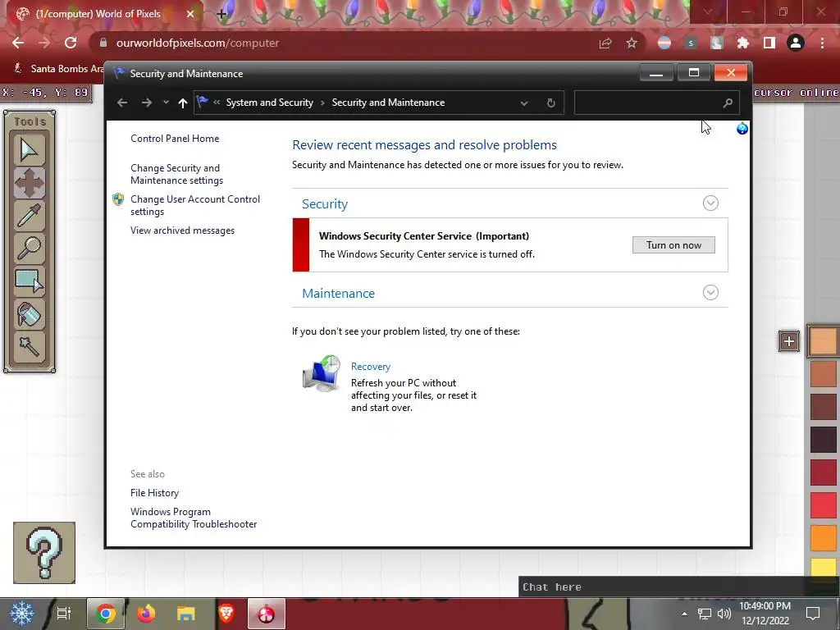840x630 pixels.
Task: Expand the Security section chevron
Action: click(710, 203)
